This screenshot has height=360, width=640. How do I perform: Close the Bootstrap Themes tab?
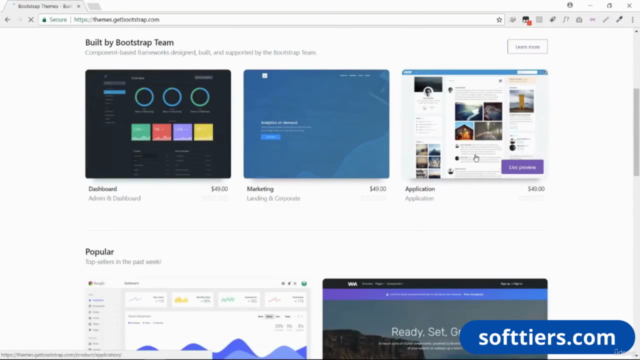[x=78, y=6]
